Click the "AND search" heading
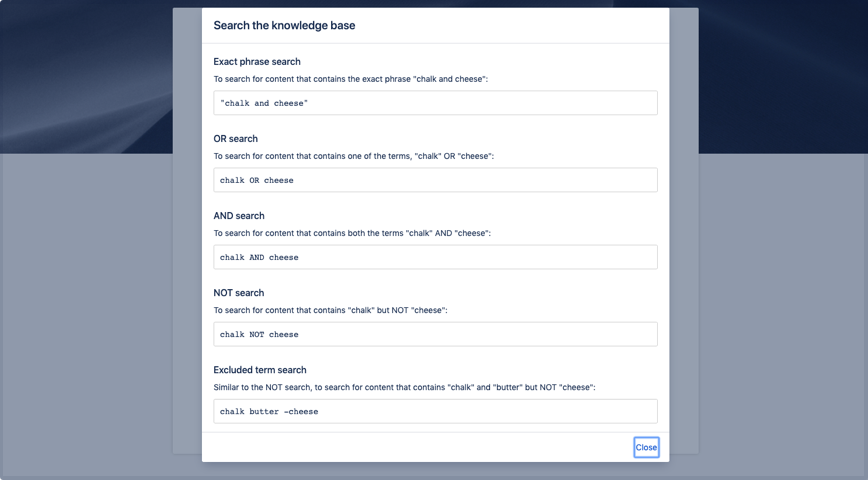The height and width of the screenshot is (480, 868). pos(239,216)
